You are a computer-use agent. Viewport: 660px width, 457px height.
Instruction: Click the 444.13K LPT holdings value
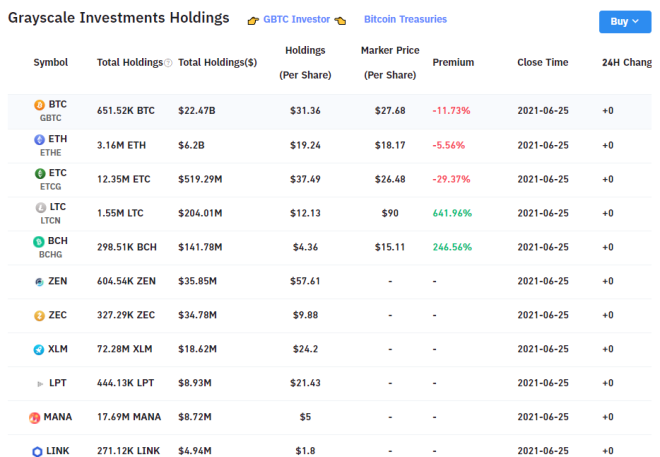(x=125, y=383)
